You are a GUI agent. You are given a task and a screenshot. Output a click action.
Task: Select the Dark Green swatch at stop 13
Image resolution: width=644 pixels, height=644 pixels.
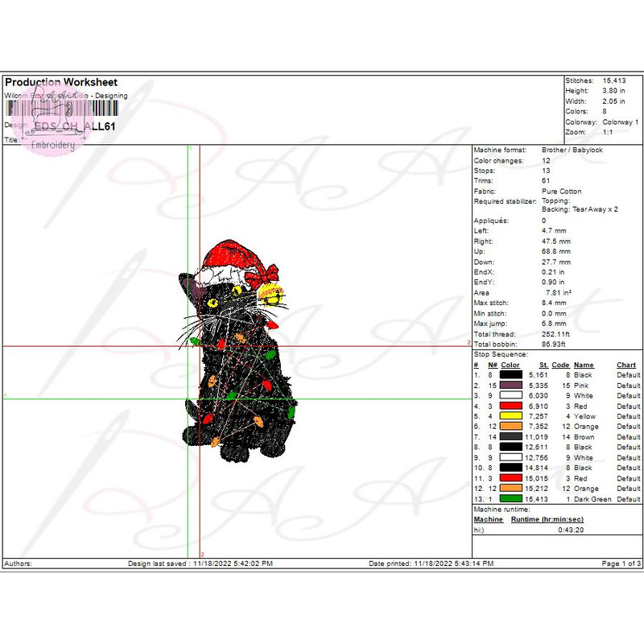[x=510, y=499]
